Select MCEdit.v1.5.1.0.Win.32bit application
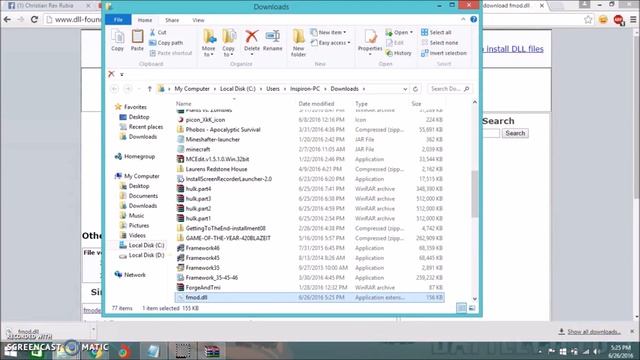The height and width of the screenshot is (360, 640). (x=309, y=159)
